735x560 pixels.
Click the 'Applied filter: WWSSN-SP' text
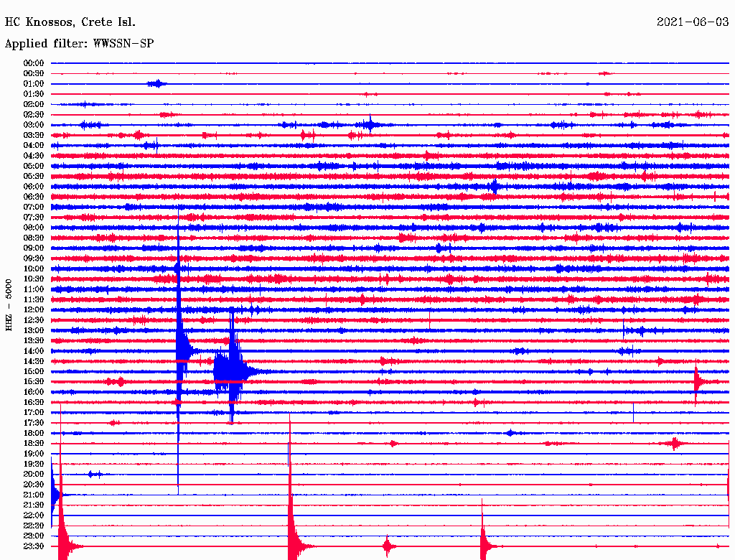point(79,44)
